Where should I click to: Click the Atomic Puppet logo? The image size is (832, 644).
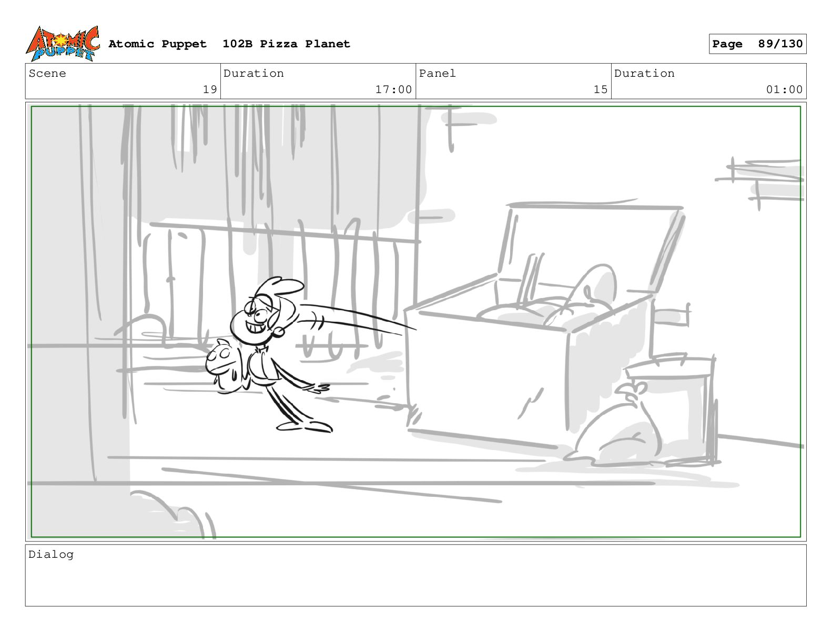click(x=63, y=44)
